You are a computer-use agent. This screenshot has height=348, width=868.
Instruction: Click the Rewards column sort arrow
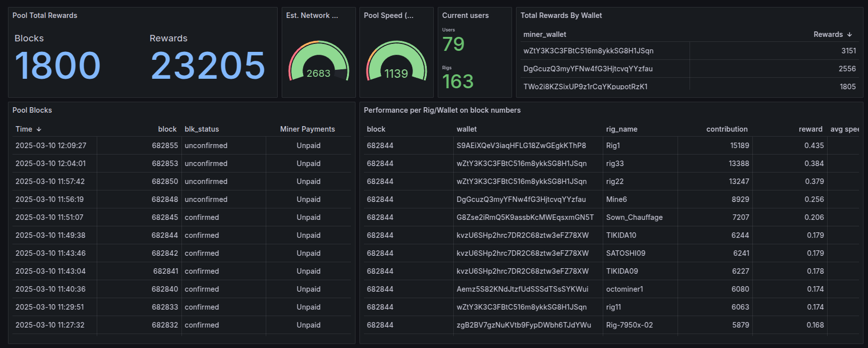(850, 34)
